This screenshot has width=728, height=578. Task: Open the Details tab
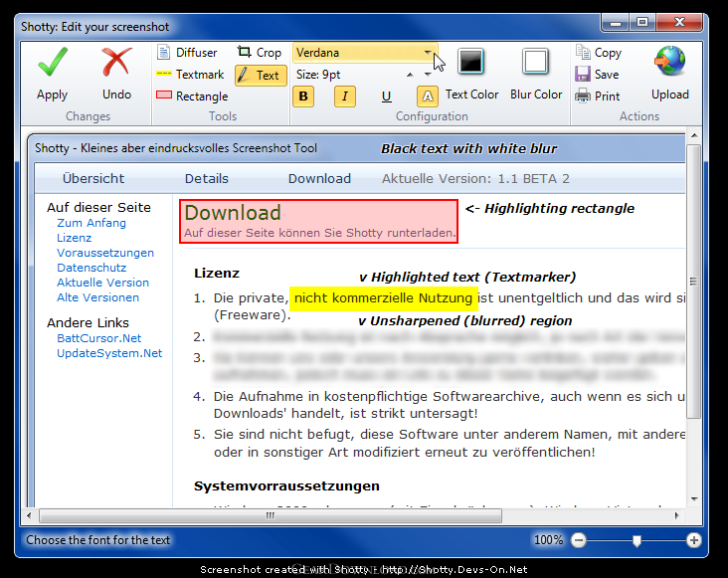pos(207,179)
